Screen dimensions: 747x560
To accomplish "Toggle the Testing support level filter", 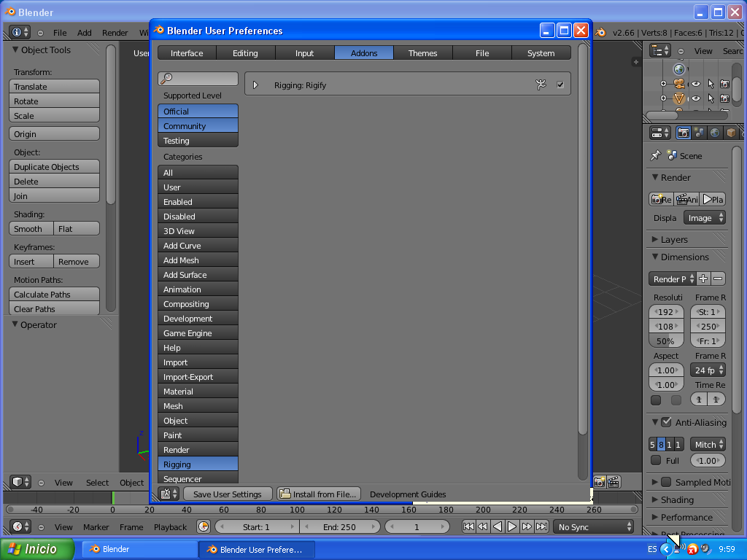I will click(198, 141).
